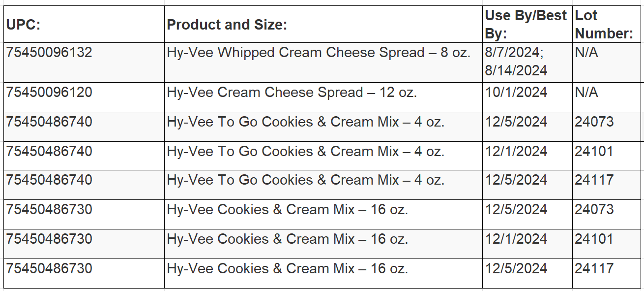Screen dimensions: 644x291
Task: Select Hy-Vee Cream Cheese Spread 12 oz. cell
Action: [x=292, y=93]
